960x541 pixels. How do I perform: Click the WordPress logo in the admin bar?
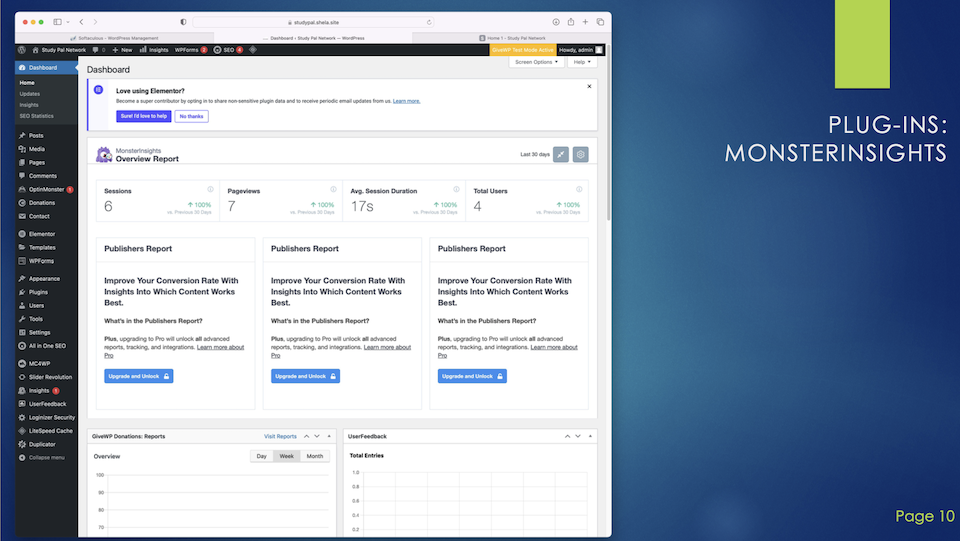22,49
